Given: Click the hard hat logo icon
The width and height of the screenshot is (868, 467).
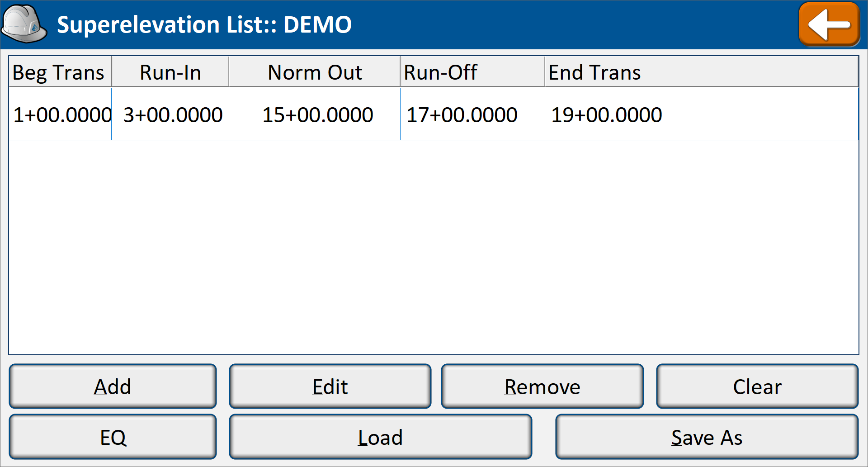Looking at the screenshot, I should tap(24, 24).
